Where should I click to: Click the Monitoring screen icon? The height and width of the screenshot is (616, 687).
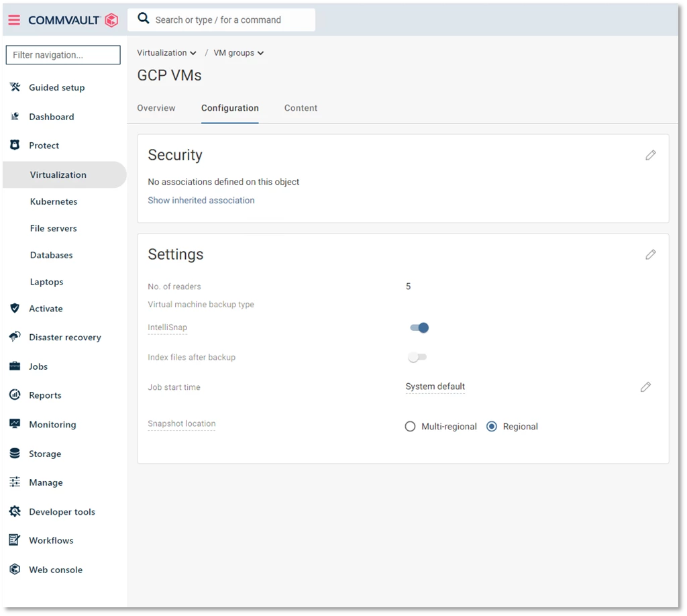tap(15, 423)
